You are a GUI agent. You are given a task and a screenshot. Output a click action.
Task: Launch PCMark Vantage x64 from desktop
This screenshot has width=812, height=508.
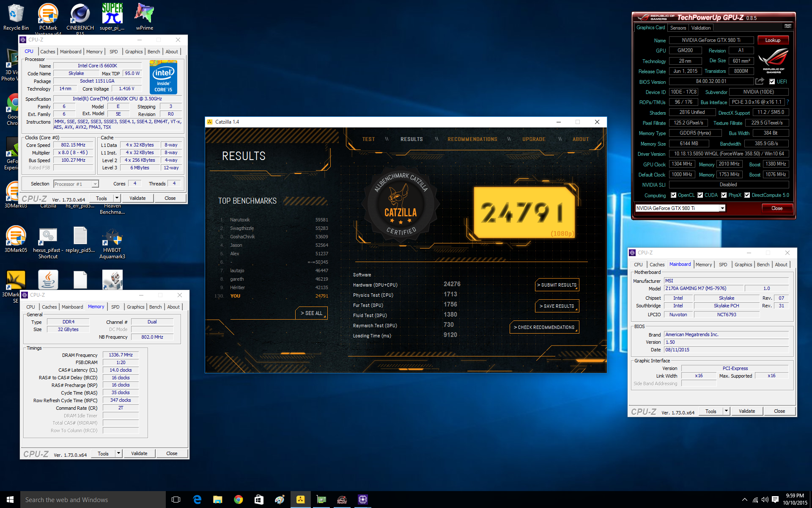48,18
